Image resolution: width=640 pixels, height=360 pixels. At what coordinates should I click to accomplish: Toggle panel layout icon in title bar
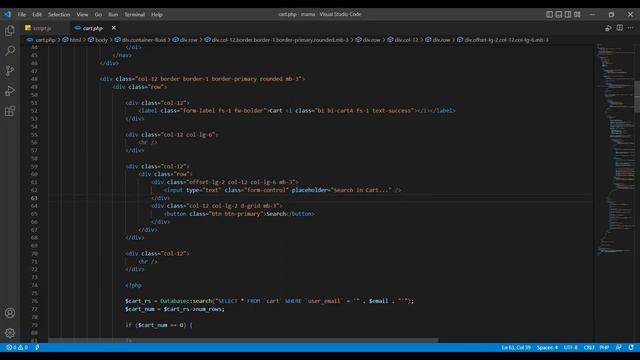[x=559, y=14]
